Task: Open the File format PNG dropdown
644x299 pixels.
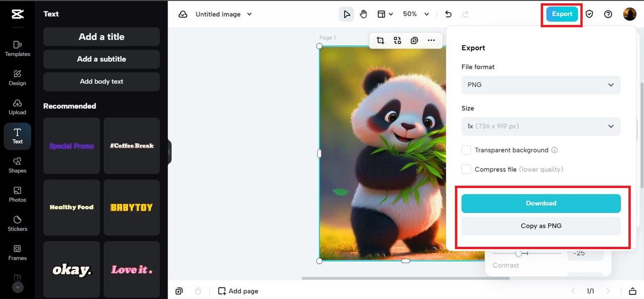Action: tap(541, 85)
